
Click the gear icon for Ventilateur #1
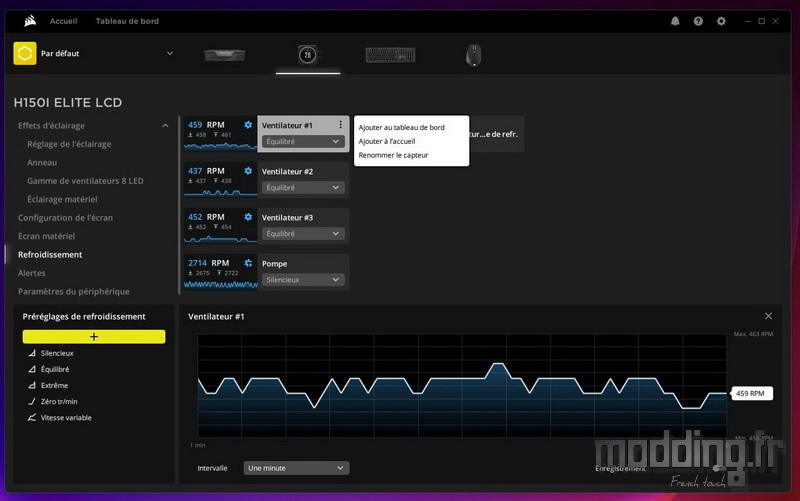click(x=248, y=124)
